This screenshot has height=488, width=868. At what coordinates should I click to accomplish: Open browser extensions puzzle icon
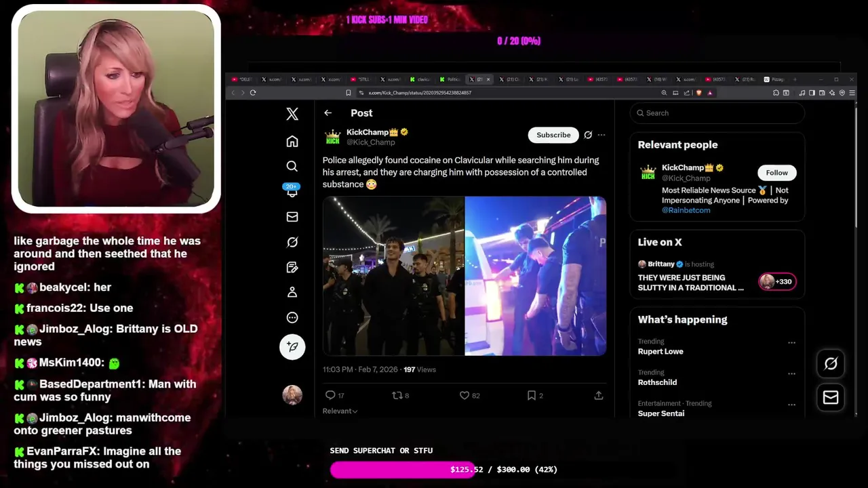tap(776, 93)
